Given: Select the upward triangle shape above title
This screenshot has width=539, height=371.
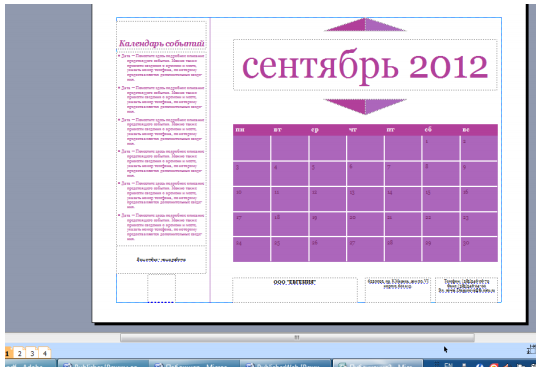Looking at the screenshot, I should [x=365, y=25].
